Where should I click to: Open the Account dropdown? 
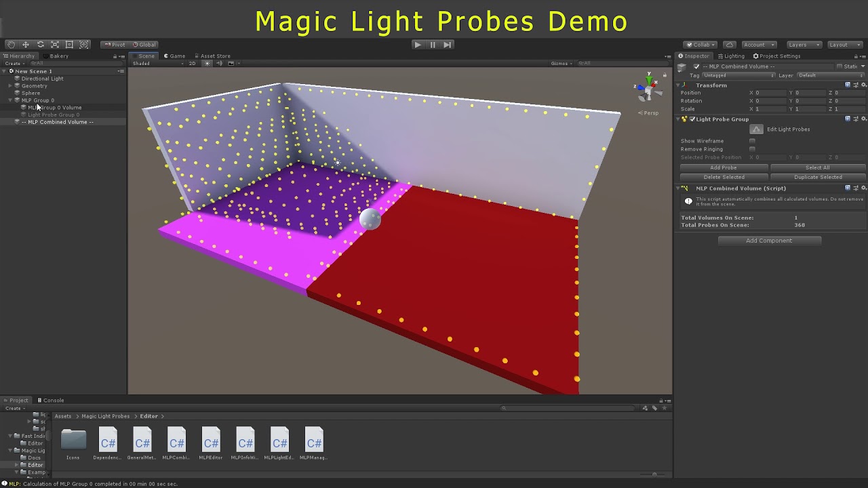point(758,45)
